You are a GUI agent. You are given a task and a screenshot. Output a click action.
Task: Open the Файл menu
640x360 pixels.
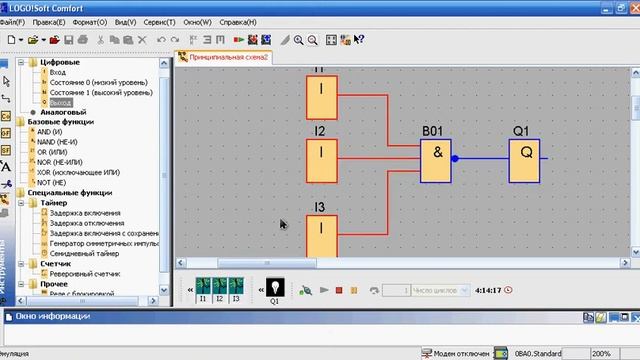12,22
